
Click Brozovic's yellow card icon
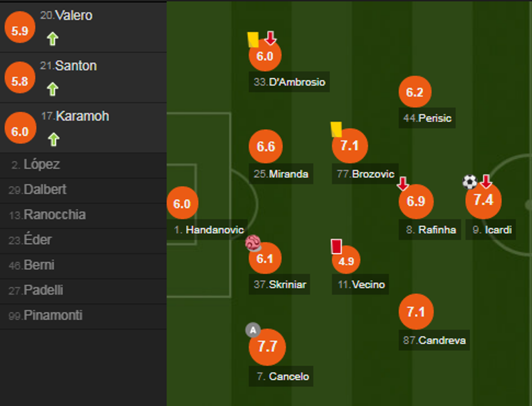pyautogui.click(x=336, y=129)
